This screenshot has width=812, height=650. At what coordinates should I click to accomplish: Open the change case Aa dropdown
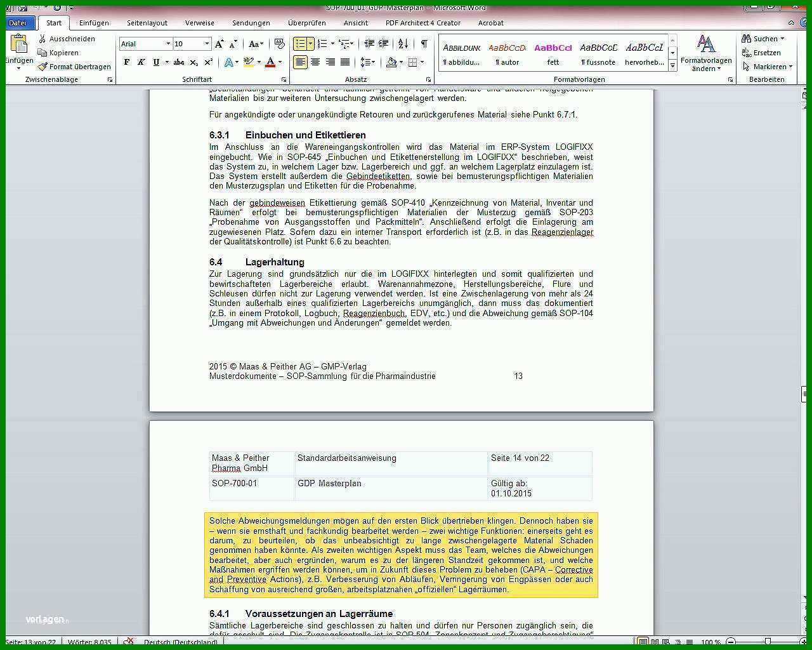click(x=256, y=44)
